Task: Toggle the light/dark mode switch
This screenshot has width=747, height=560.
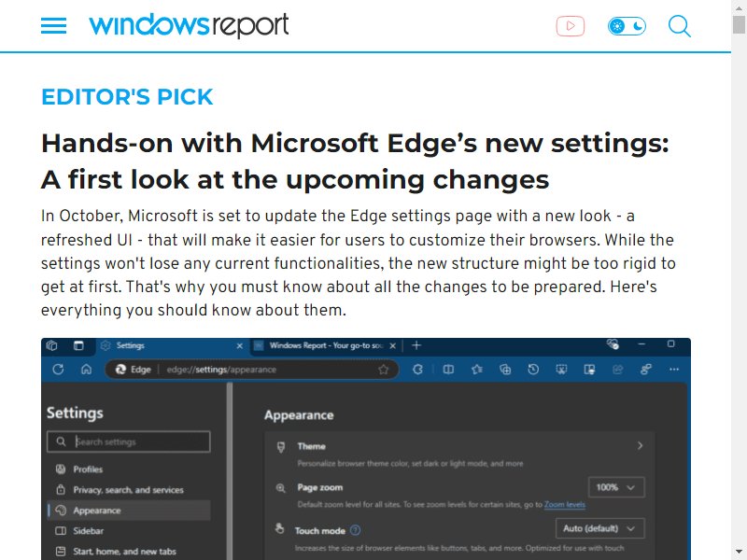Action: click(x=627, y=26)
